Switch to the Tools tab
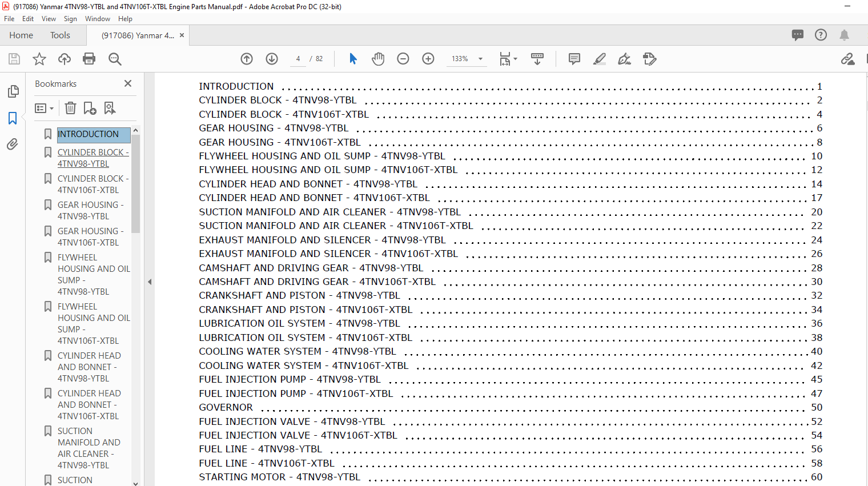The image size is (868, 486). pos(60,35)
